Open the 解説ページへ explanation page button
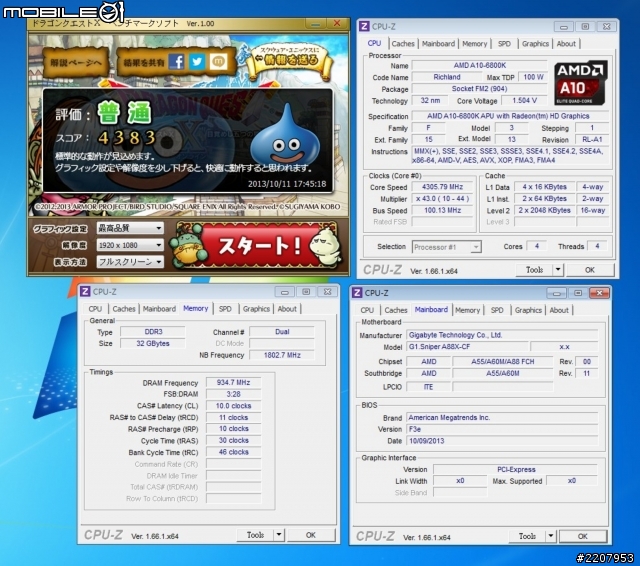This screenshot has width=640, height=566. click(x=76, y=62)
